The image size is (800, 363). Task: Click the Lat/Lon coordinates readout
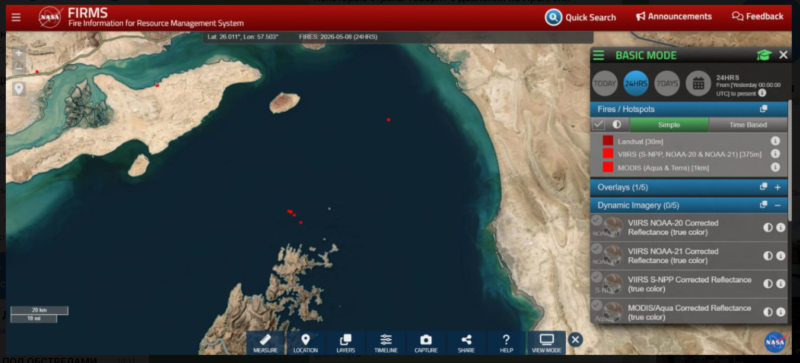point(243,37)
